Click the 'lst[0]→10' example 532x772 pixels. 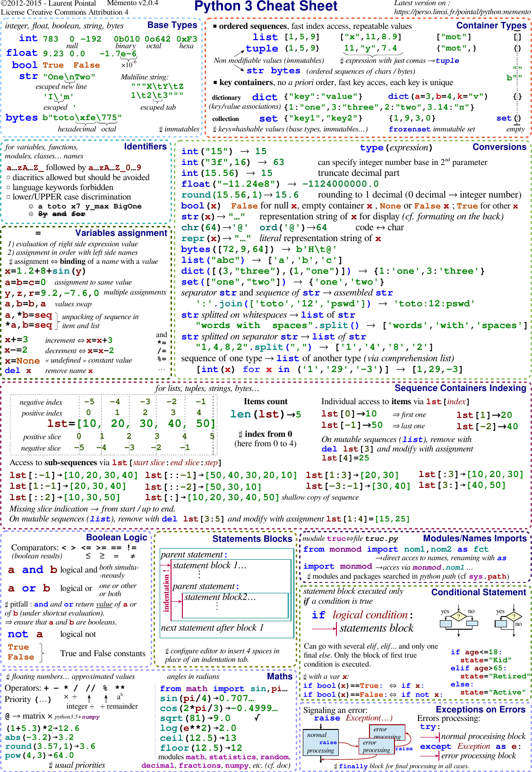pyautogui.click(x=349, y=414)
